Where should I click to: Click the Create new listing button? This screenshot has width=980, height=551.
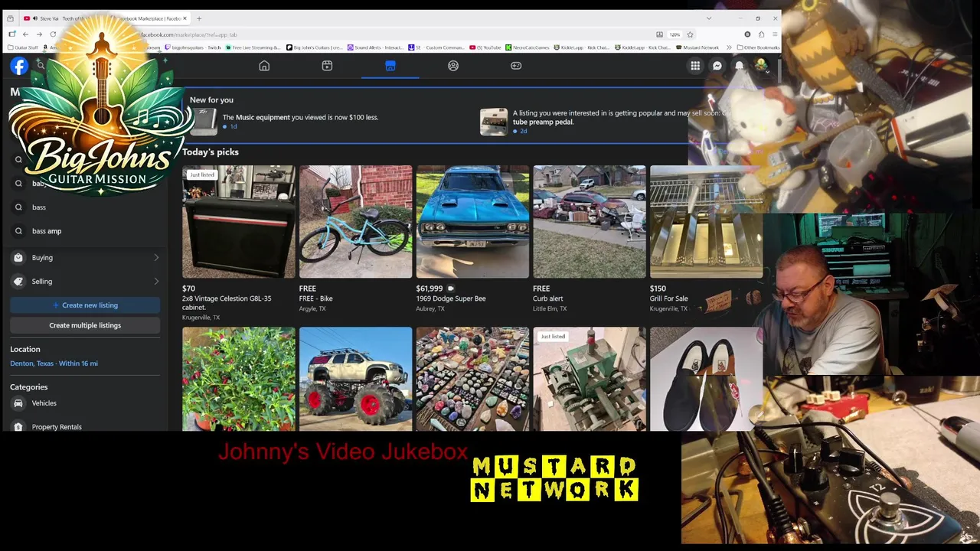85,305
